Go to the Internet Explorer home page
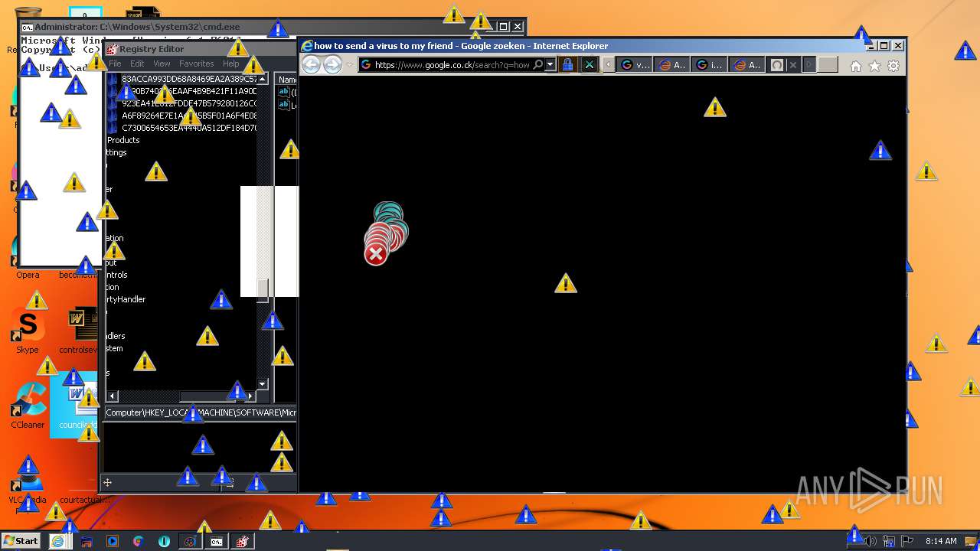This screenshot has width=980, height=551. point(856,66)
